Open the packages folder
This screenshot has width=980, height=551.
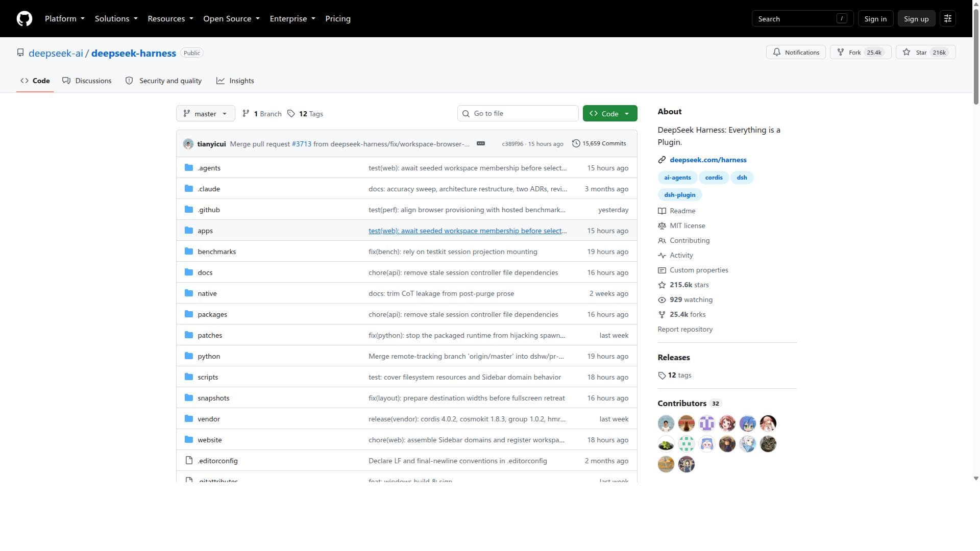[212, 315]
